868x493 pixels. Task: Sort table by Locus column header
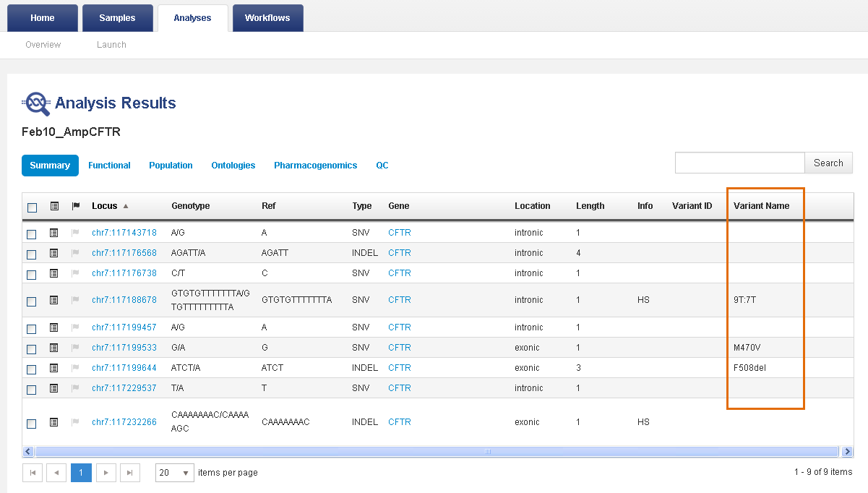coord(105,206)
